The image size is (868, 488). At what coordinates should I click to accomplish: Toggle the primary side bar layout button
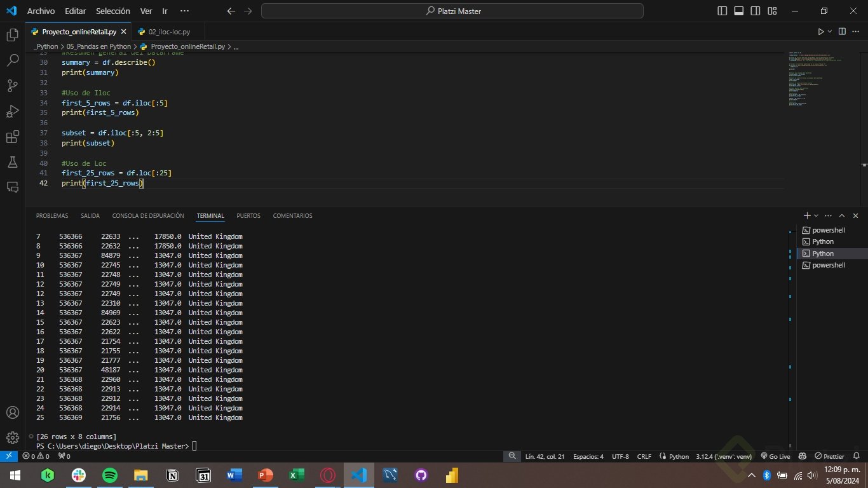point(722,11)
